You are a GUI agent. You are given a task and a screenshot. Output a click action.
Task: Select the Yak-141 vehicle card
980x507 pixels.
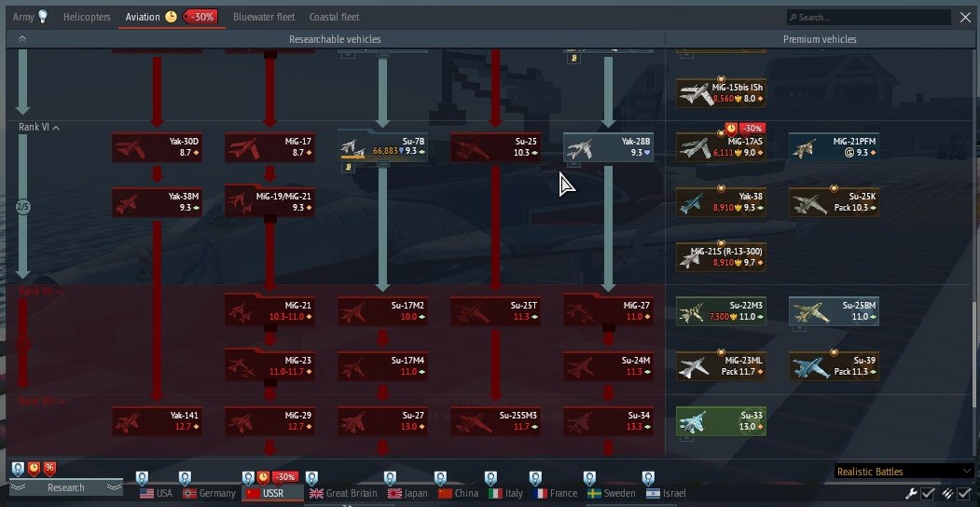157,421
